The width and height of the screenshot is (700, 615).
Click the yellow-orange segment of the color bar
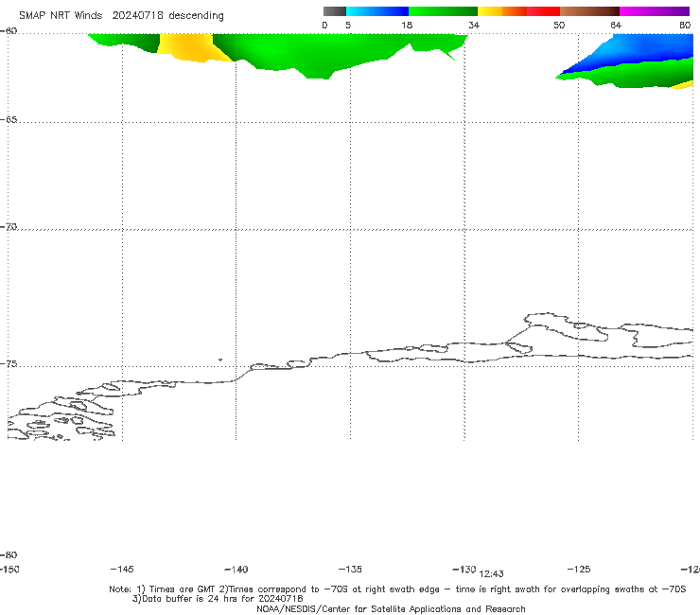[x=502, y=11]
